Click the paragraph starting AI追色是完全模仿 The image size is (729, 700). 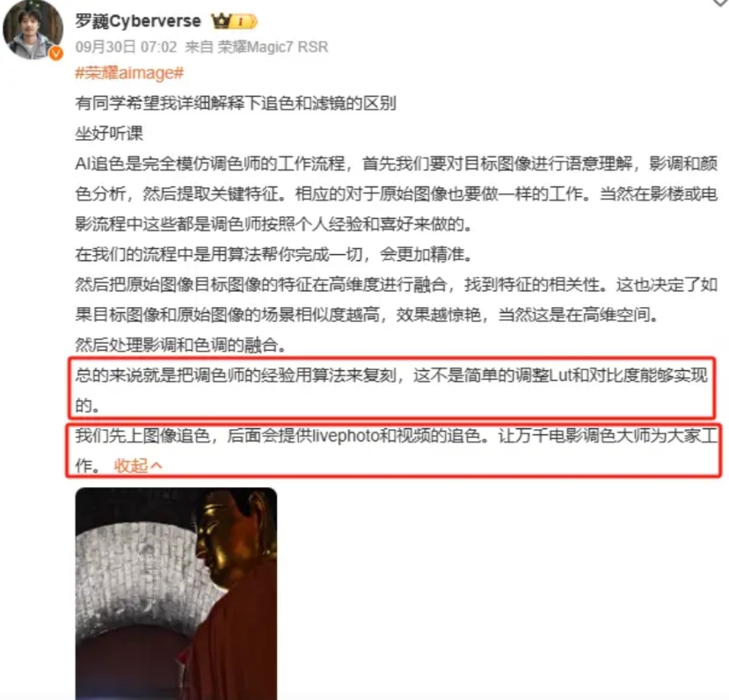click(396, 193)
